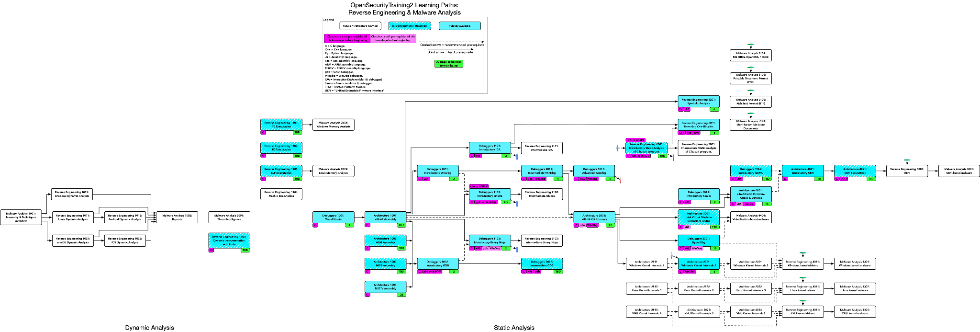Image resolution: width=980 pixels, height=332 pixels.
Task: Open Debuggers 1001 Visual Studio course
Action: (333, 217)
